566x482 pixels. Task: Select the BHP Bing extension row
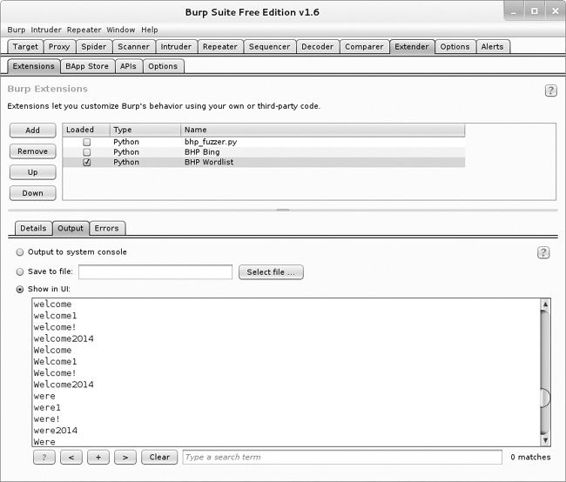[264, 152]
